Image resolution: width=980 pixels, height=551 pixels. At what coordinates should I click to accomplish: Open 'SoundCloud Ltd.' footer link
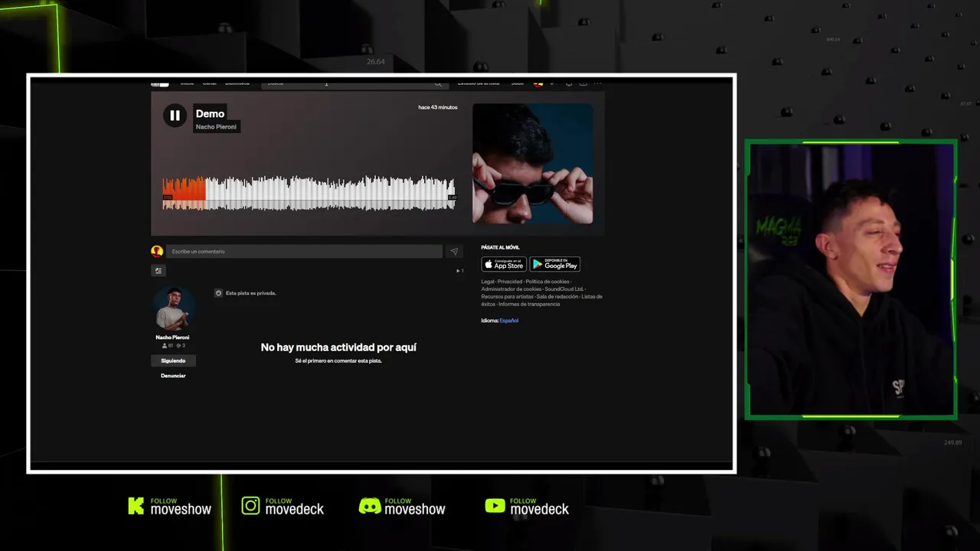(x=564, y=289)
